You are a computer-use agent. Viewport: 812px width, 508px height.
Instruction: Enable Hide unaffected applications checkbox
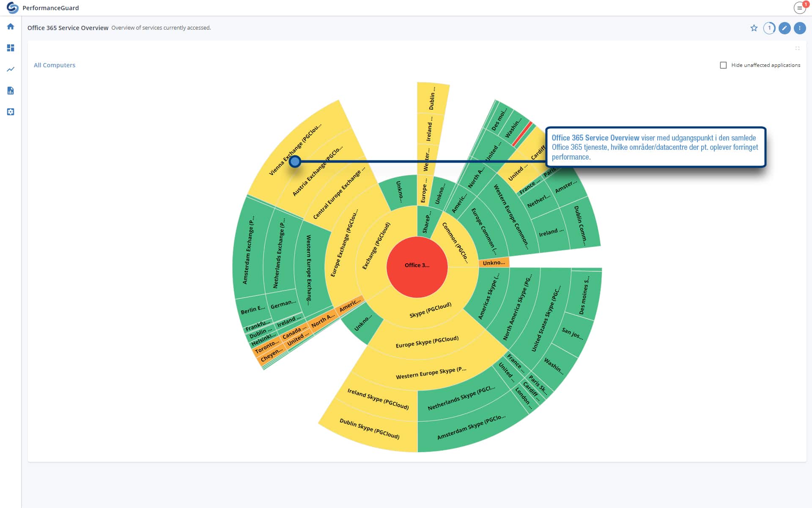coord(723,65)
